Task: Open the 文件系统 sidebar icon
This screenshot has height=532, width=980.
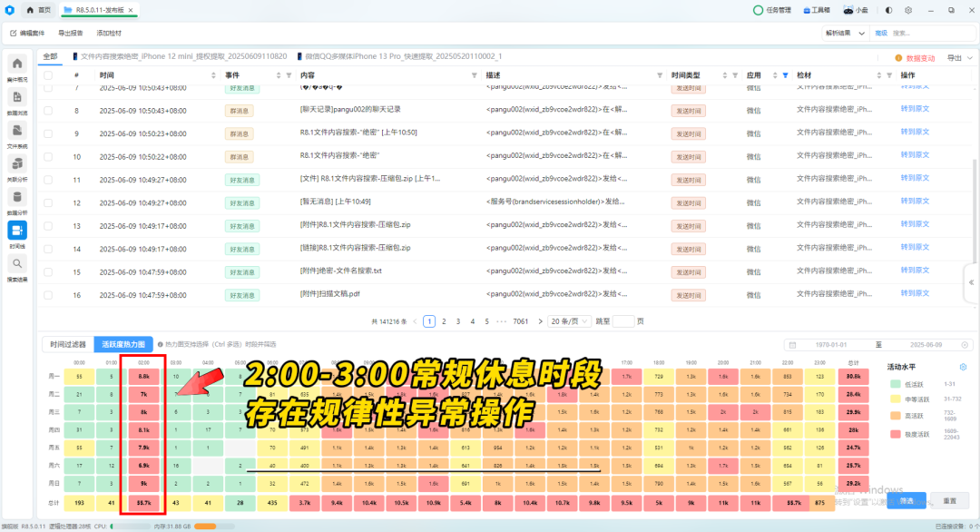Action: tap(17, 131)
